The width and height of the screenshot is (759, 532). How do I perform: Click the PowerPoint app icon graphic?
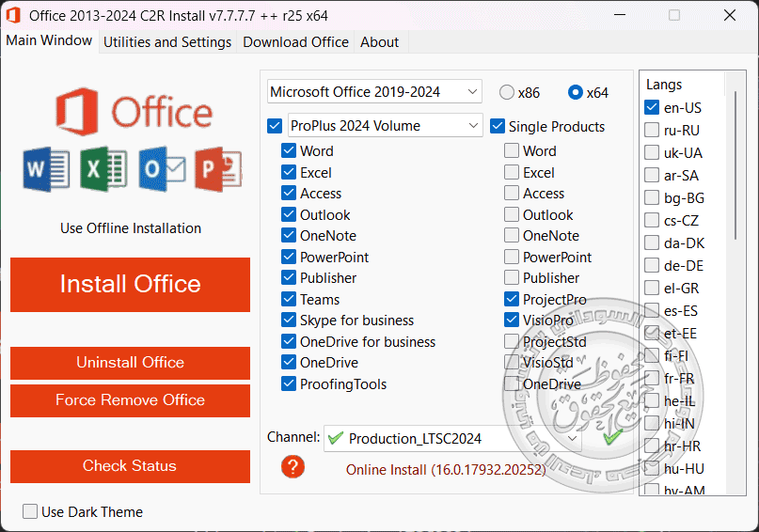(218, 169)
